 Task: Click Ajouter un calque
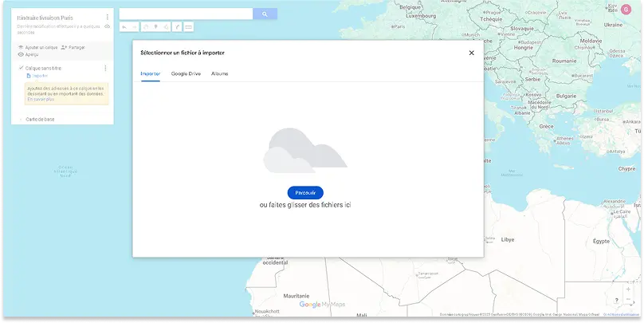pos(37,48)
